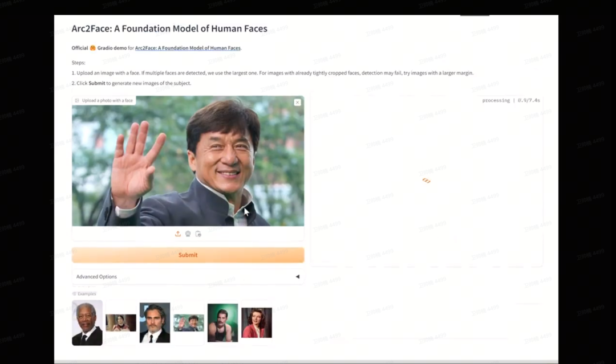Select example of curly-haired woman in red jacket
The image size is (616, 364).
pyautogui.click(x=257, y=323)
